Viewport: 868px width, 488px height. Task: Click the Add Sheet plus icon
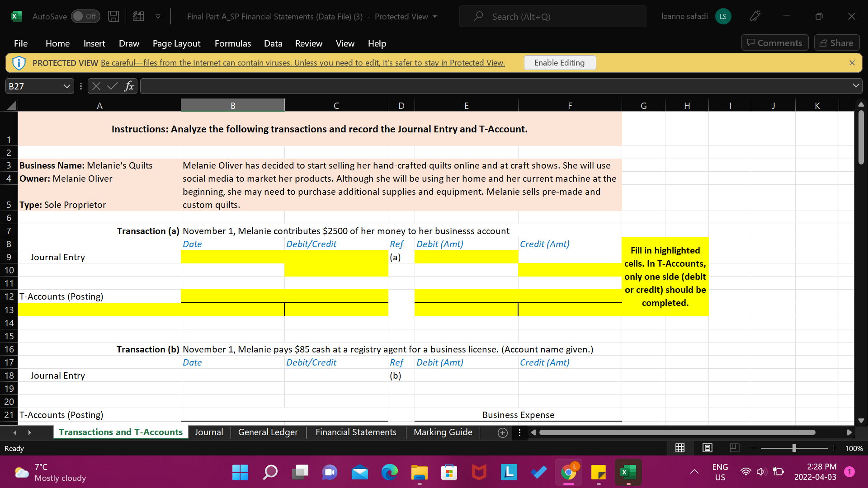click(502, 432)
